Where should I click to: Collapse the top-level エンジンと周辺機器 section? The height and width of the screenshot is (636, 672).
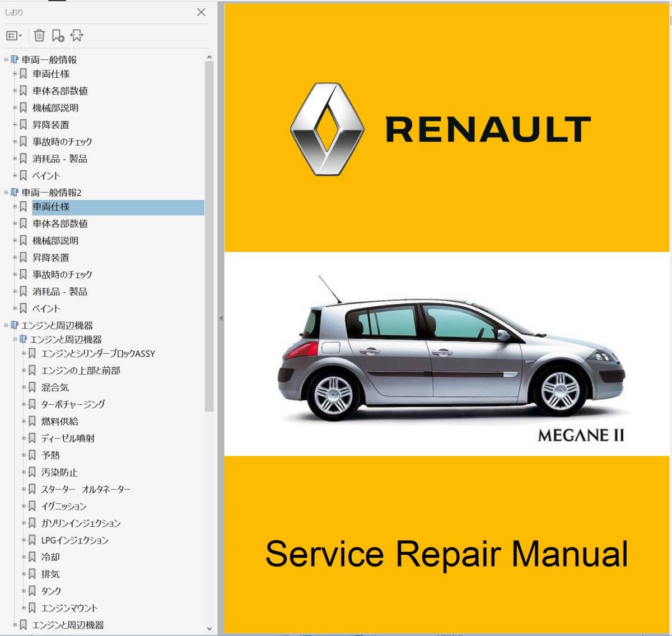coord(6,325)
